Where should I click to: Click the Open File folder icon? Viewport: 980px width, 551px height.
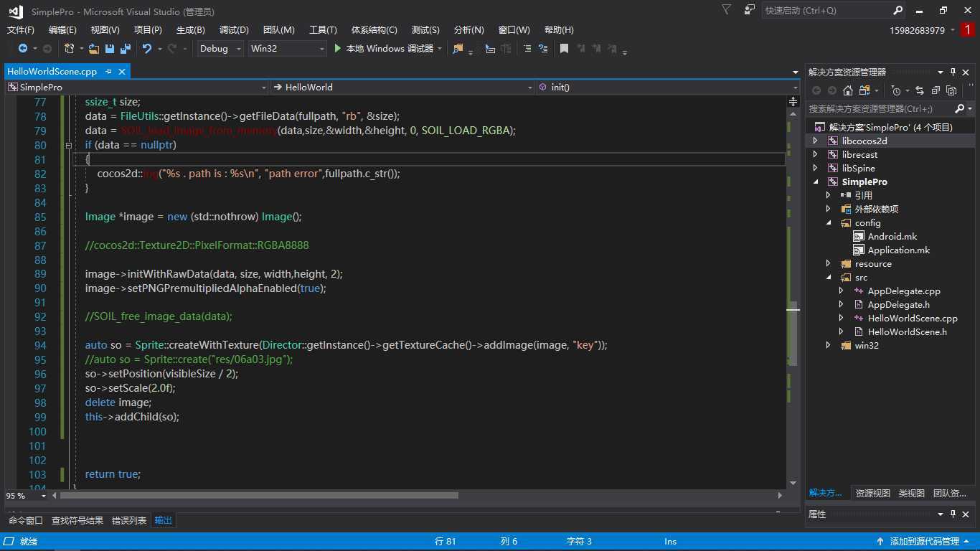94,49
